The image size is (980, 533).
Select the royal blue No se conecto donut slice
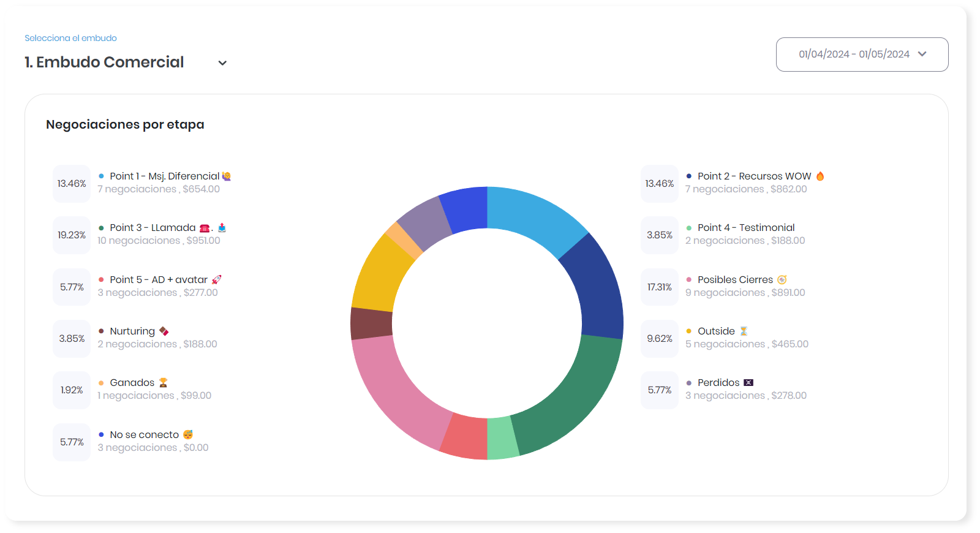tap(466, 209)
